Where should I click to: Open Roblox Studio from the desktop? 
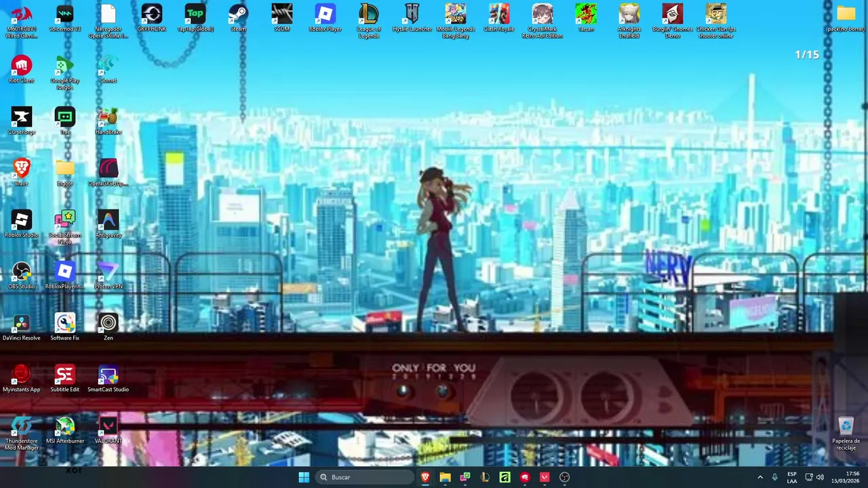(22, 225)
